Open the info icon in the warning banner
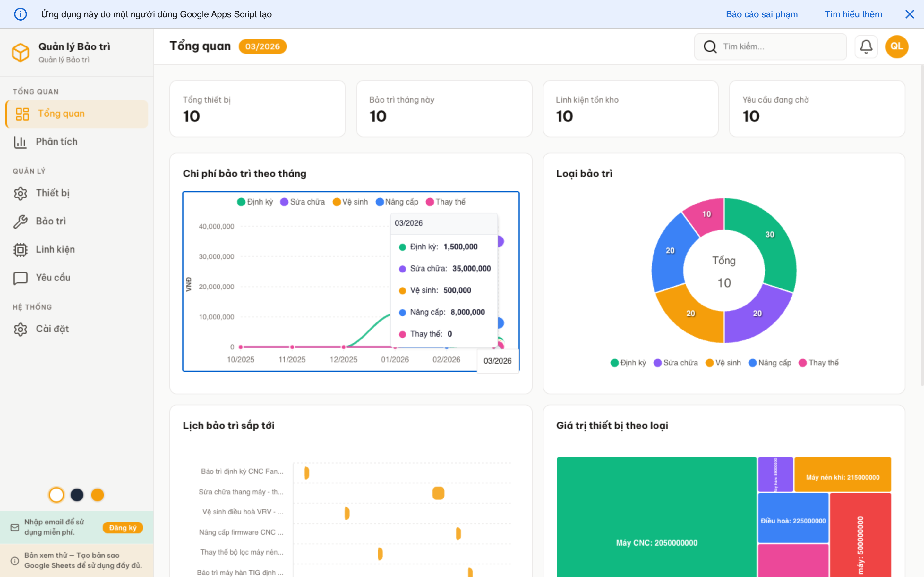 coord(20,14)
